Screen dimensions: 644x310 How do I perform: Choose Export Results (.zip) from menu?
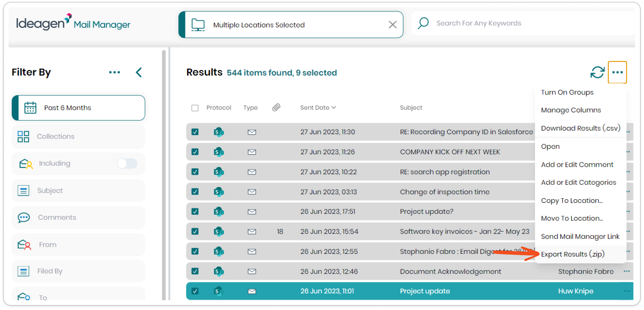(x=573, y=254)
